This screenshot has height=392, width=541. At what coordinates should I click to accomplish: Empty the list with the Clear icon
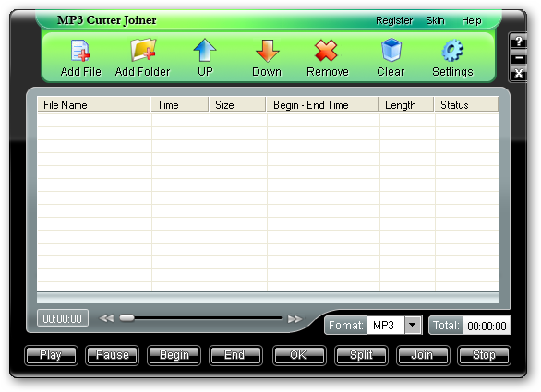391,51
